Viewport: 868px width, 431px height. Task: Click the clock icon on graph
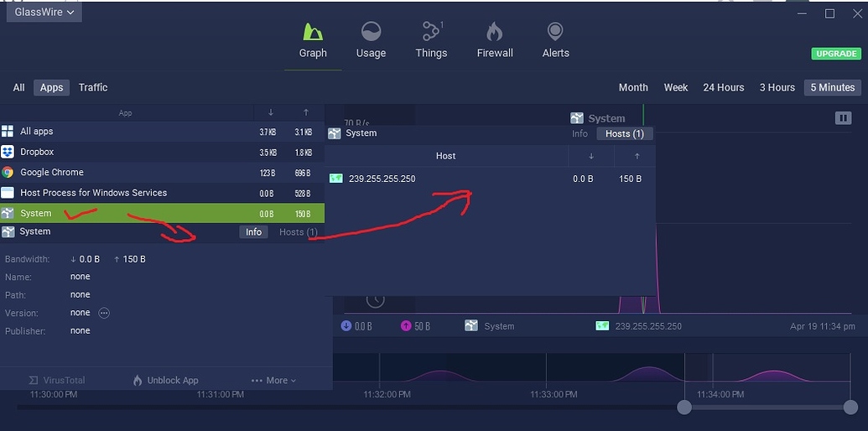[x=376, y=299]
